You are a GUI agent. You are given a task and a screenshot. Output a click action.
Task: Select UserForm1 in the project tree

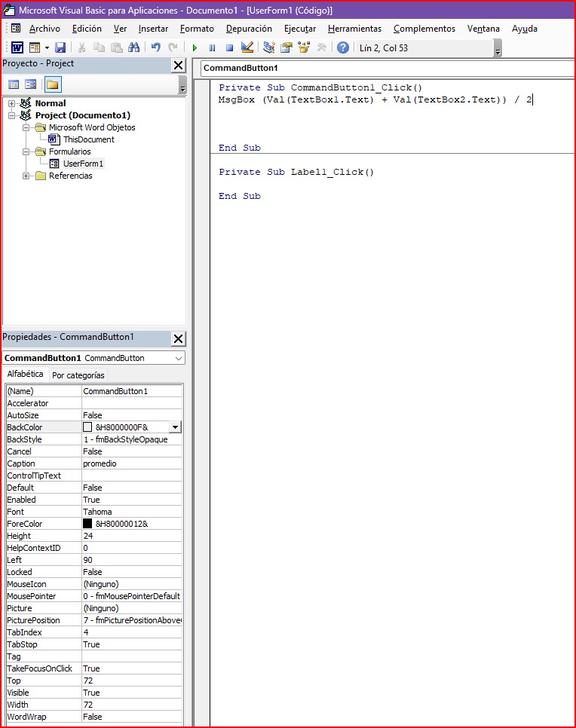pyautogui.click(x=83, y=164)
